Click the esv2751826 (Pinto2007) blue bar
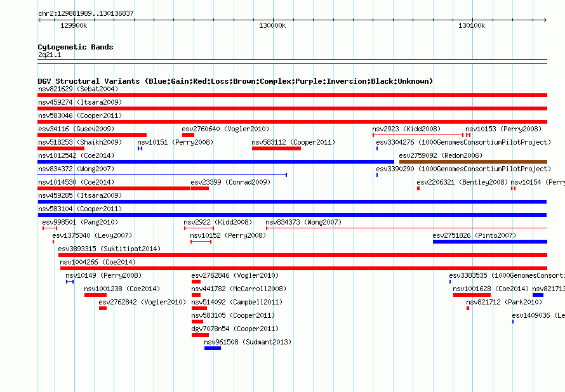Image resolution: width=565 pixels, height=392 pixels. pos(490,242)
